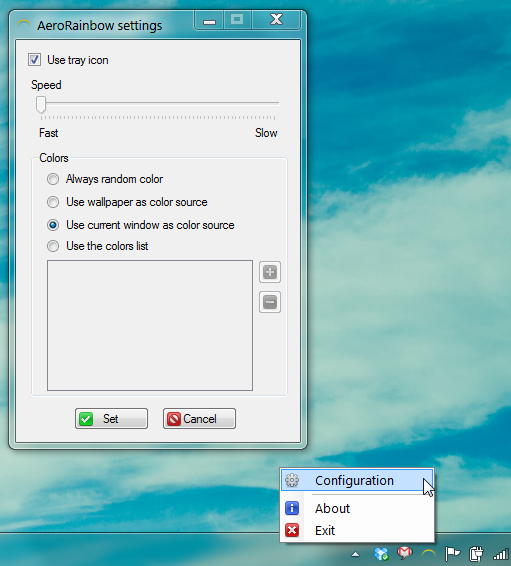Screen dimensions: 511x566
Task: Open the Action Center flag icon
Action: point(452,553)
